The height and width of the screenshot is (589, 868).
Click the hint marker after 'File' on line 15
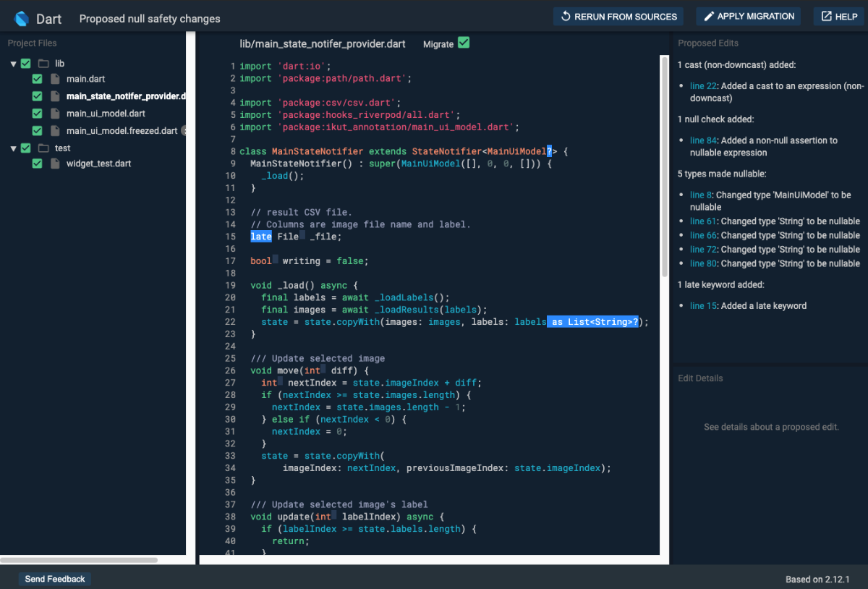pos(302,236)
